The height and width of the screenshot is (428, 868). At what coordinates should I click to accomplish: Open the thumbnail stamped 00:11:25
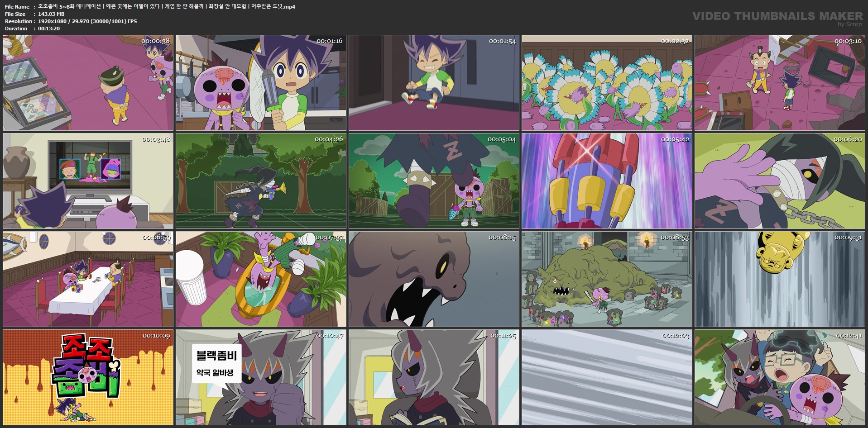click(434, 377)
